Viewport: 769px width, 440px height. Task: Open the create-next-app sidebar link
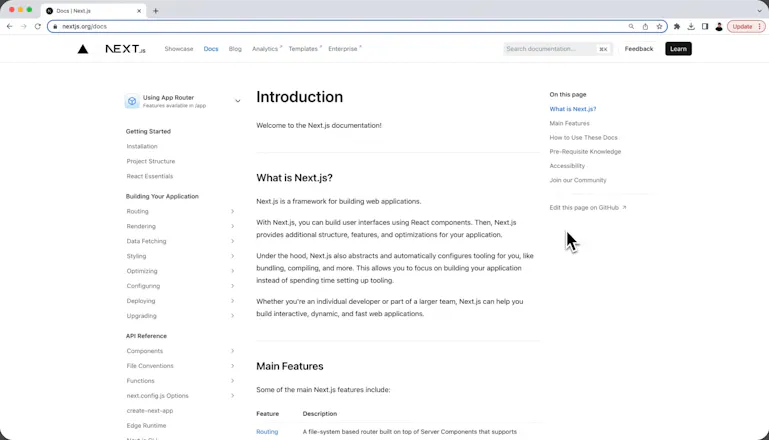pyautogui.click(x=150, y=411)
